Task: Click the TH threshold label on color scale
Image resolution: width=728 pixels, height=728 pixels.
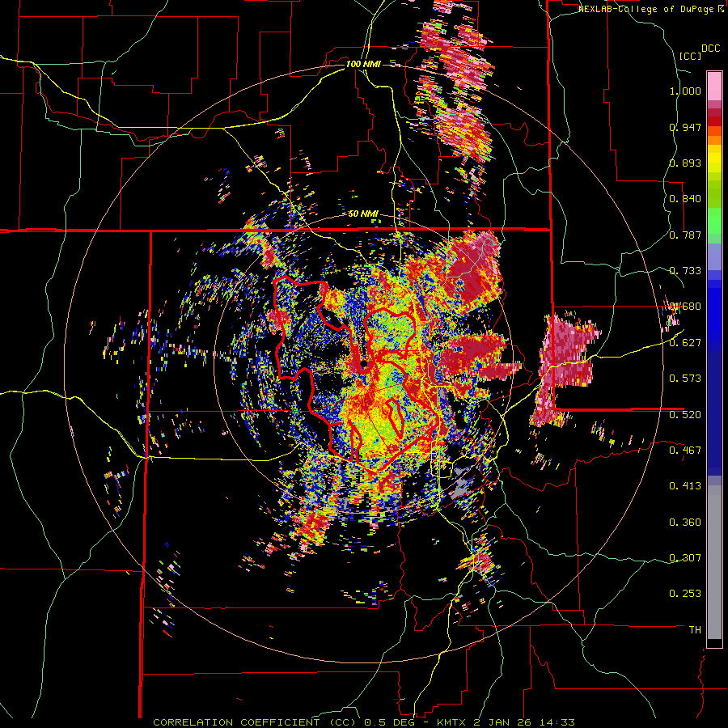Action: [695, 630]
